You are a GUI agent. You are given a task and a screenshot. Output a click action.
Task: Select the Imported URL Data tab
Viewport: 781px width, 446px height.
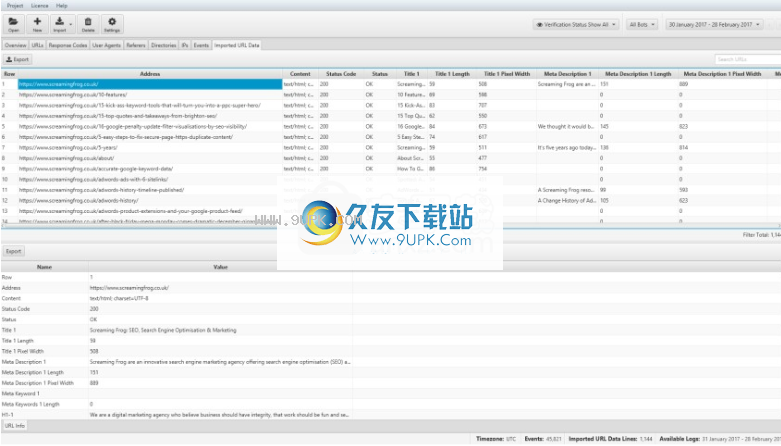point(237,45)
